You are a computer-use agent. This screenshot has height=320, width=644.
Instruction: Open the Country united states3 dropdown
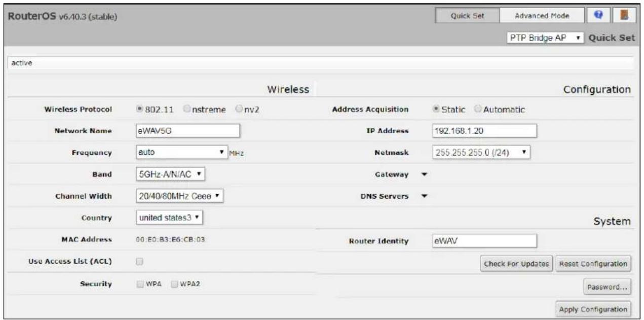170,217
